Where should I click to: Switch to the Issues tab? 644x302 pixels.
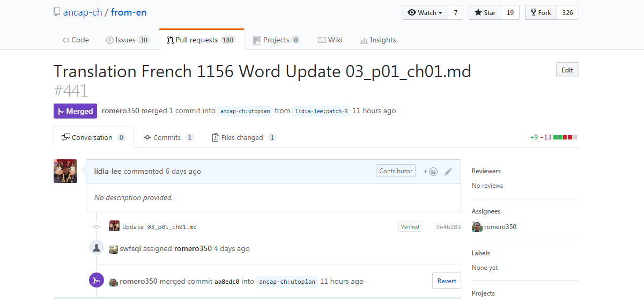pos(128,40)
